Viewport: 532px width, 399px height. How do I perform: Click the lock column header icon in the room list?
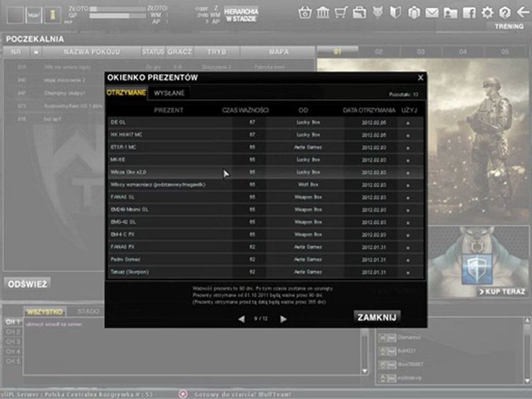[37, 52]
